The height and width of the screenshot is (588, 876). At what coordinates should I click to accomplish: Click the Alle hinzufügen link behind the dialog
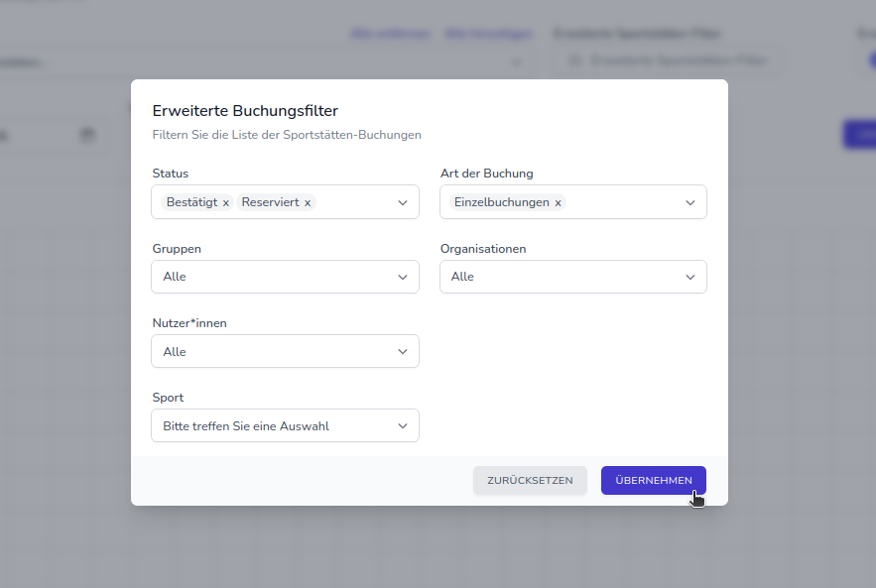click(x=489, y=34)
